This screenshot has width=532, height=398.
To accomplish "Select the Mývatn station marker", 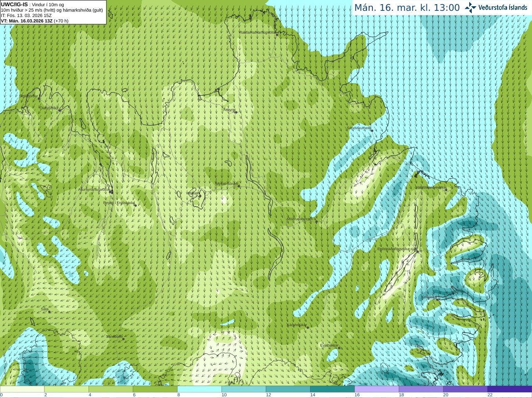I will coord(199,196).
